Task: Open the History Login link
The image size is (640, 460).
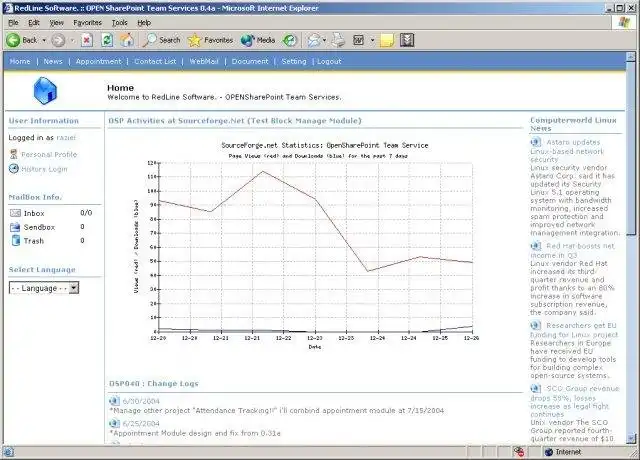Action: (x=44, y=169)
